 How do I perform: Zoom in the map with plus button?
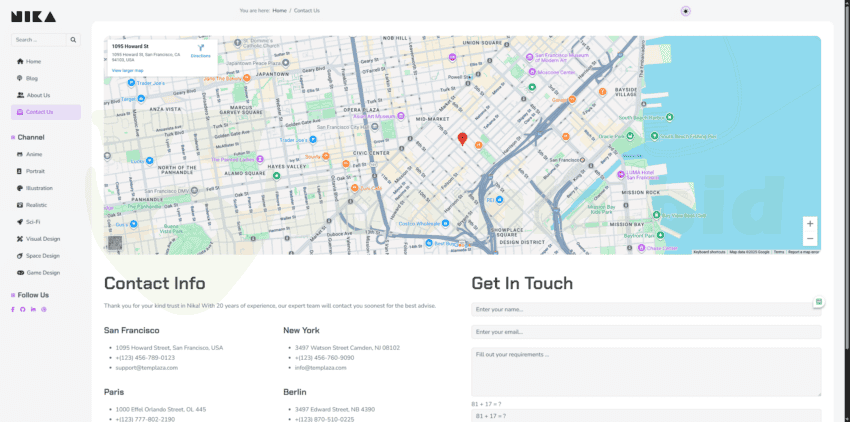810,224
